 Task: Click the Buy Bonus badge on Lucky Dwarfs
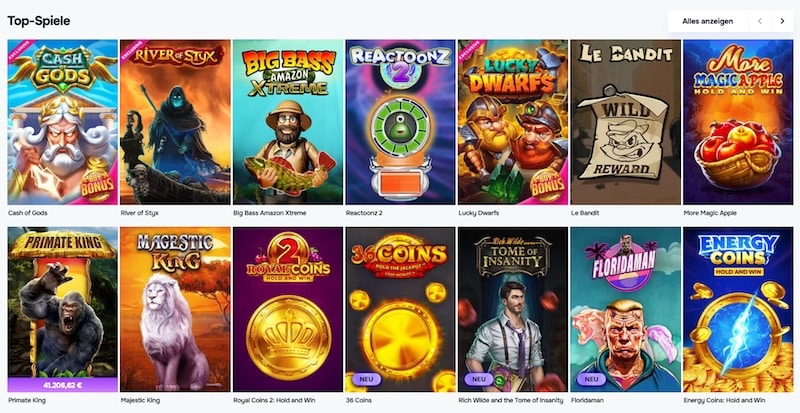[548, 184]
